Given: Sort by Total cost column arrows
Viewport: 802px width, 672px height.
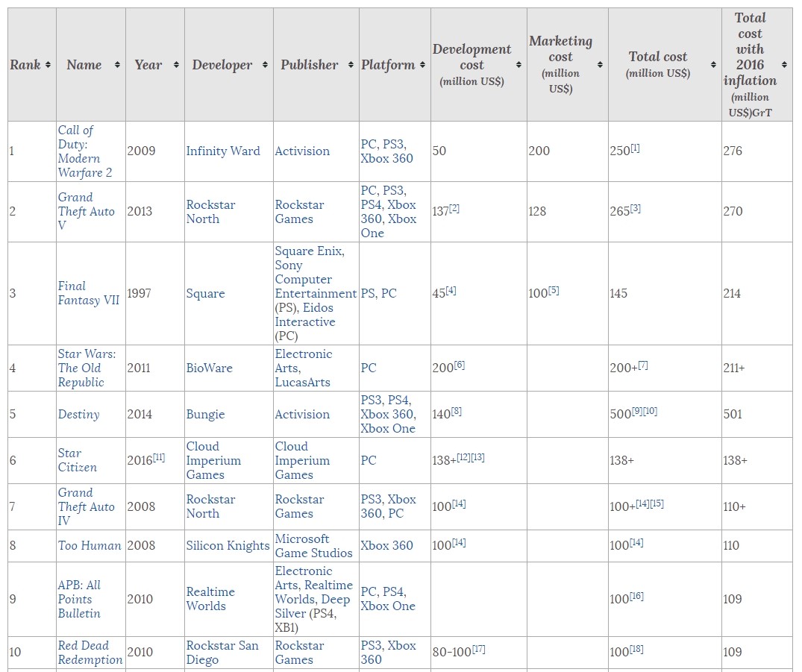Looking at the screenshot, I should [x=713, y=65].
